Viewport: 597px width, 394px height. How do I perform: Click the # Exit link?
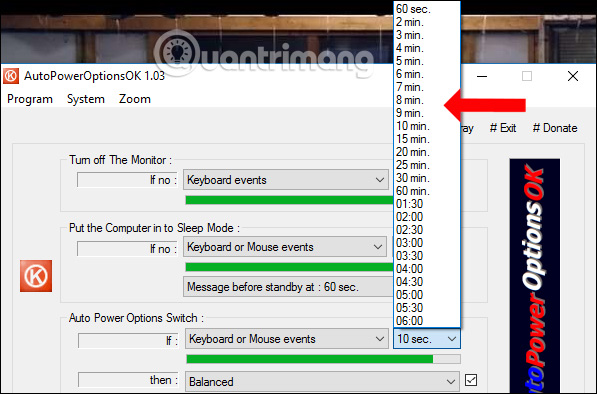pos(503,128)
